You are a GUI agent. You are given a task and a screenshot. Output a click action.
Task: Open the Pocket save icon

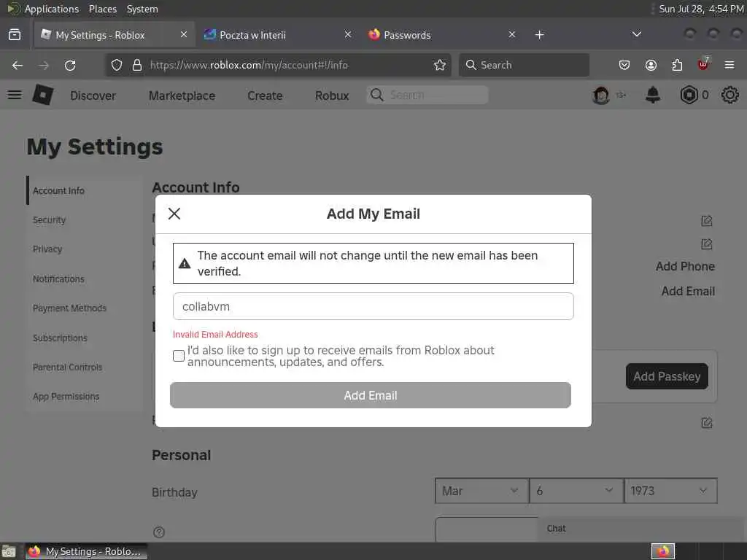pyautogui.click(x=624, y=65)
